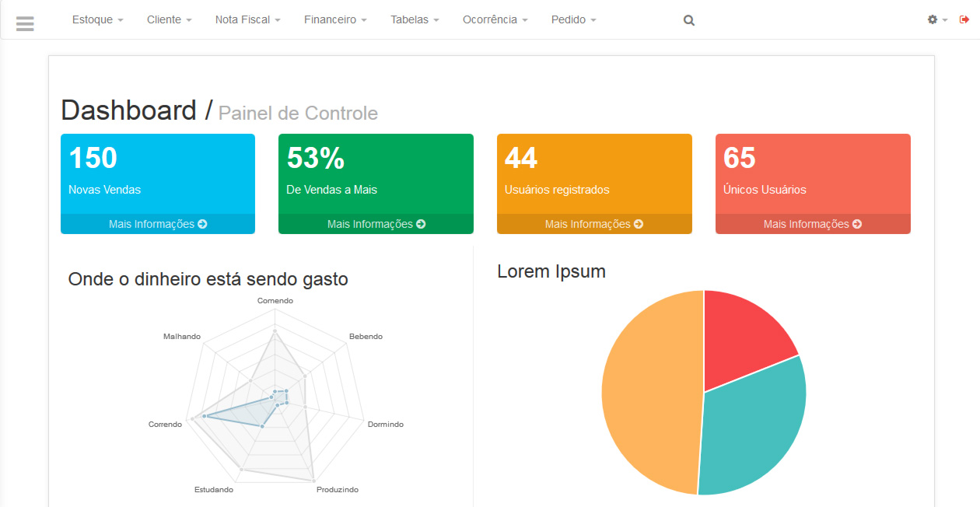Screen dimensions: 980x507
Task: Click the red logout icon
Action: click(964, 19)
